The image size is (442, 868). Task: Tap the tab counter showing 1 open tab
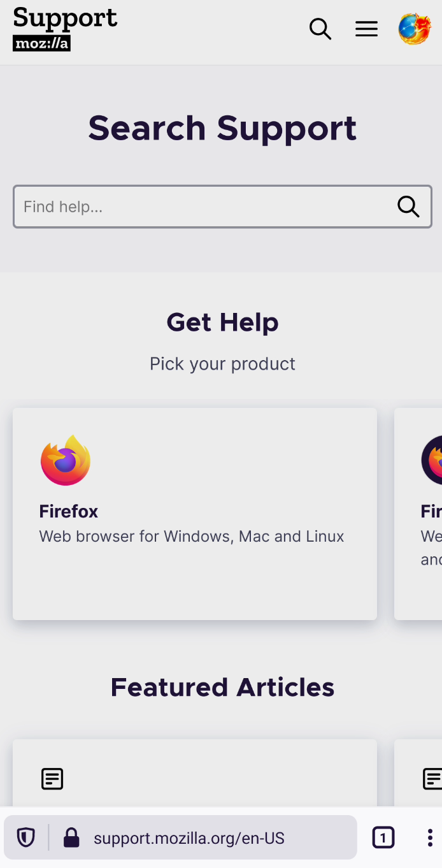383,837
